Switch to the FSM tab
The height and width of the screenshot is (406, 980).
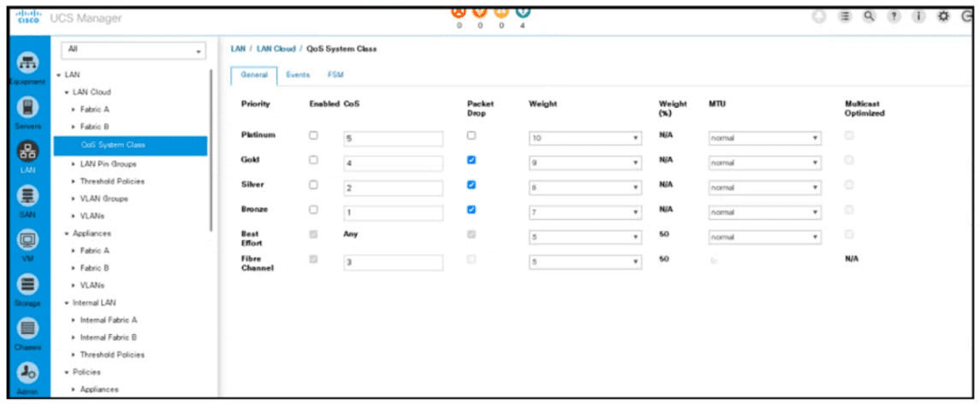(335, 75)
